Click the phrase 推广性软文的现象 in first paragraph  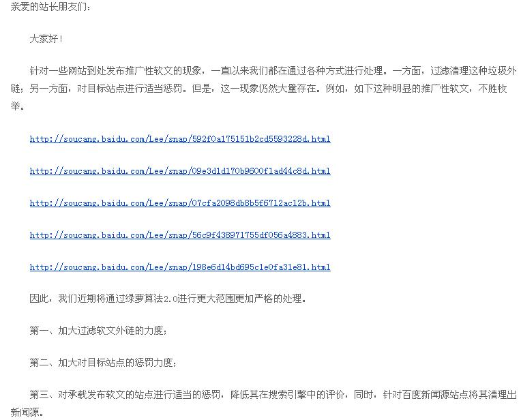(164, 71)
